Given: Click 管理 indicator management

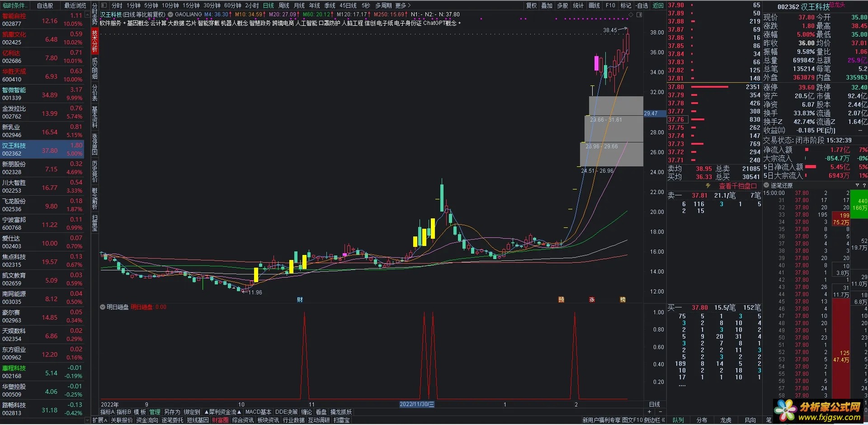Looking at the screenshot, I should (155, 412).
